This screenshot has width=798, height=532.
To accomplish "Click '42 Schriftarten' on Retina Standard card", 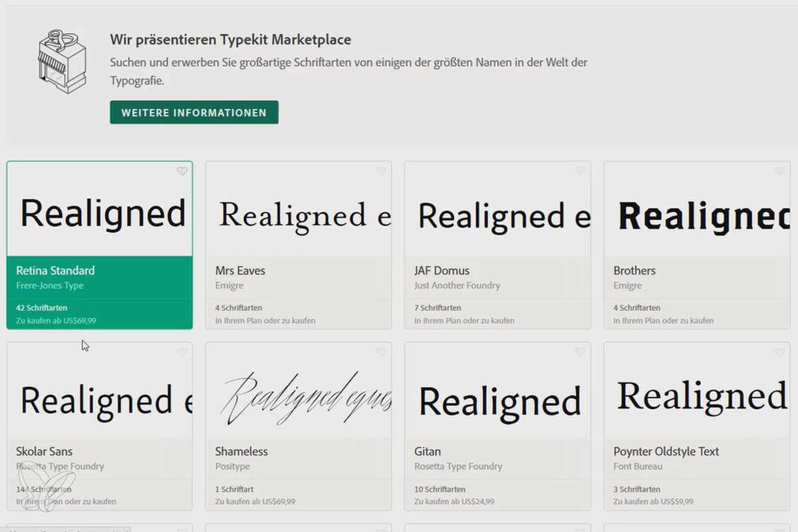I will tap(41, 308).
